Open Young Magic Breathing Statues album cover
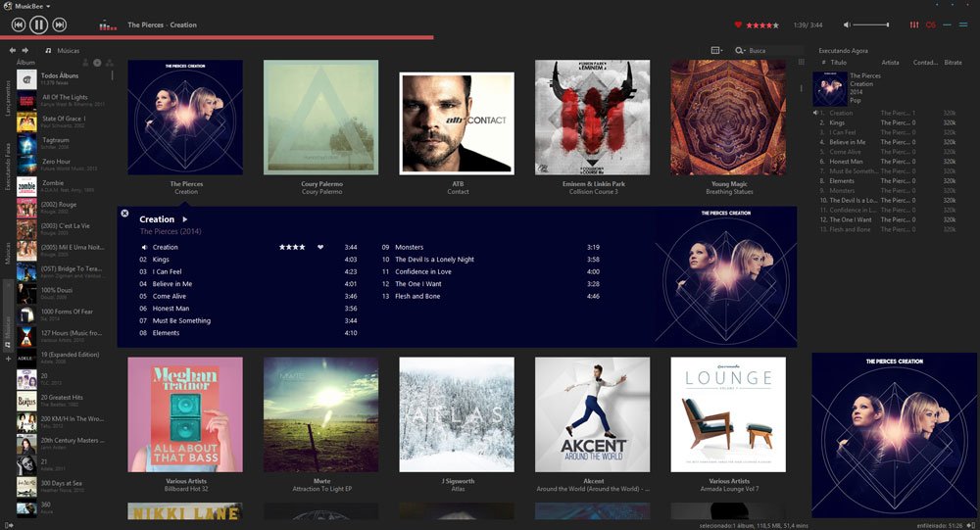980x530 pixels. tap(728, 118)
